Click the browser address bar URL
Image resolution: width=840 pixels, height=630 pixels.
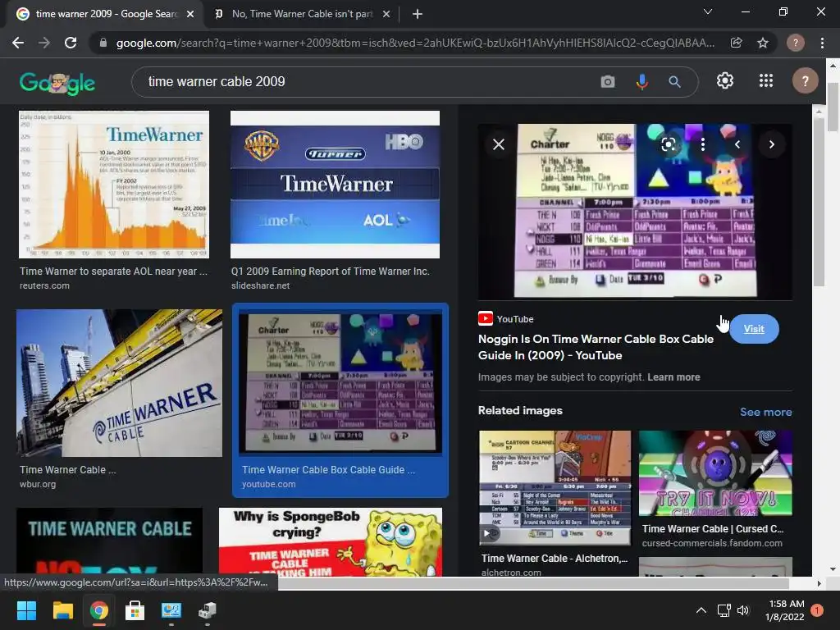(415, 43)
